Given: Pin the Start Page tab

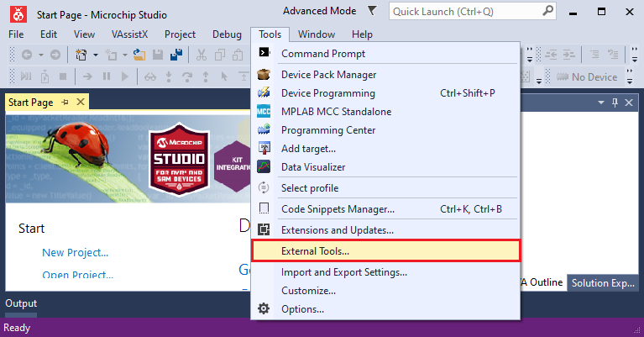Looking at the screenshot, I should 65,102.
